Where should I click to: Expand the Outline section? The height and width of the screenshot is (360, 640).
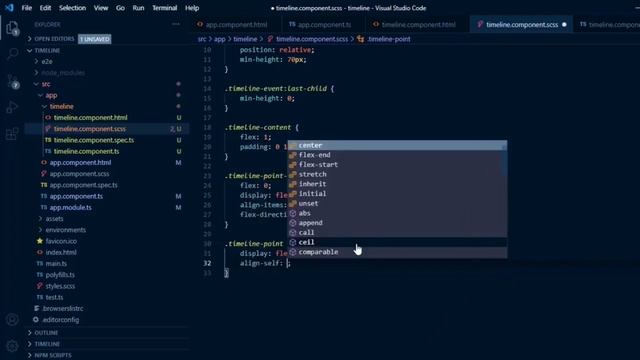(x=46, y=333)
